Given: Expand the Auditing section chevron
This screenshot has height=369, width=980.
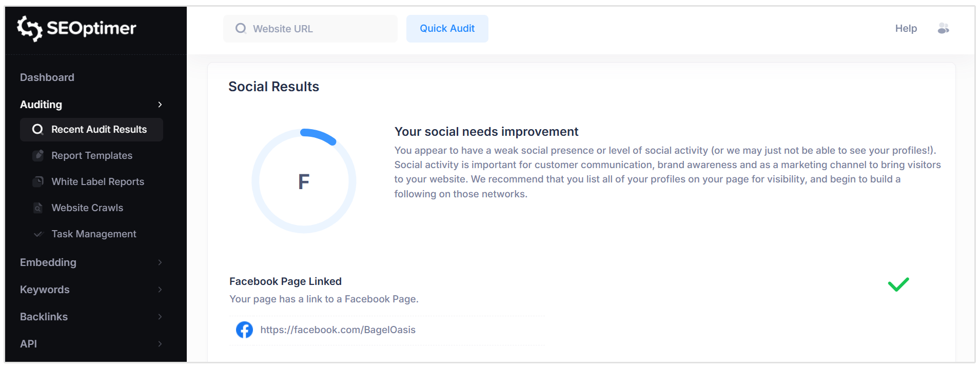Looking at the screenshot, I should [x=160, y=105].
